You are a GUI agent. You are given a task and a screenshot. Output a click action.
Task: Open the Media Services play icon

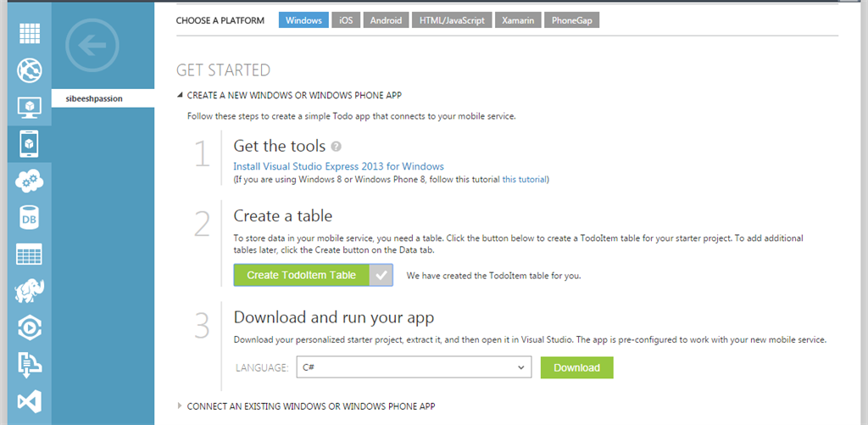tap(30, 328)
